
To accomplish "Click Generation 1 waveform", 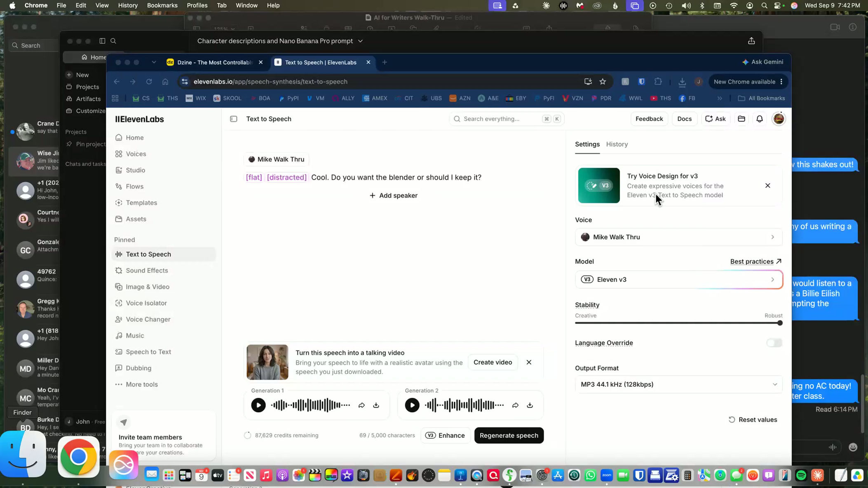I will point(310,405).
